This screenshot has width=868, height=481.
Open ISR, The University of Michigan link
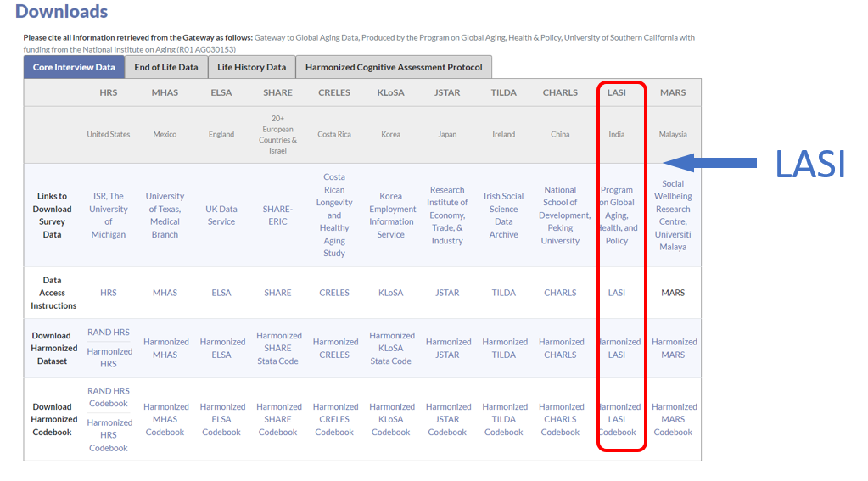coord(109,215)
